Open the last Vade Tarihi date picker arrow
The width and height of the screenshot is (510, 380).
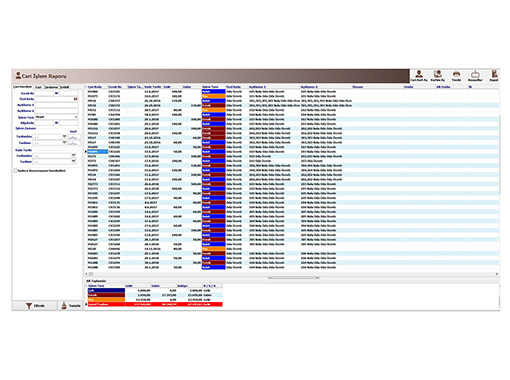click(73, 162)
